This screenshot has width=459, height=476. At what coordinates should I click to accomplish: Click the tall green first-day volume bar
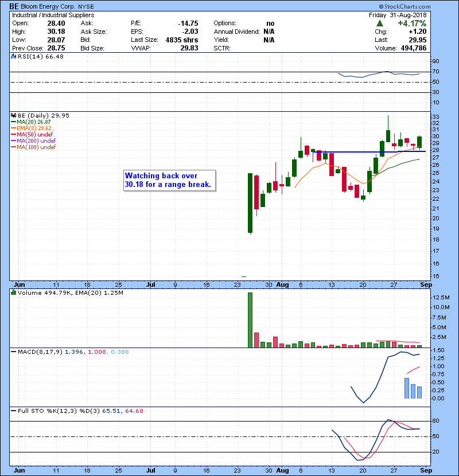(250, 320)
